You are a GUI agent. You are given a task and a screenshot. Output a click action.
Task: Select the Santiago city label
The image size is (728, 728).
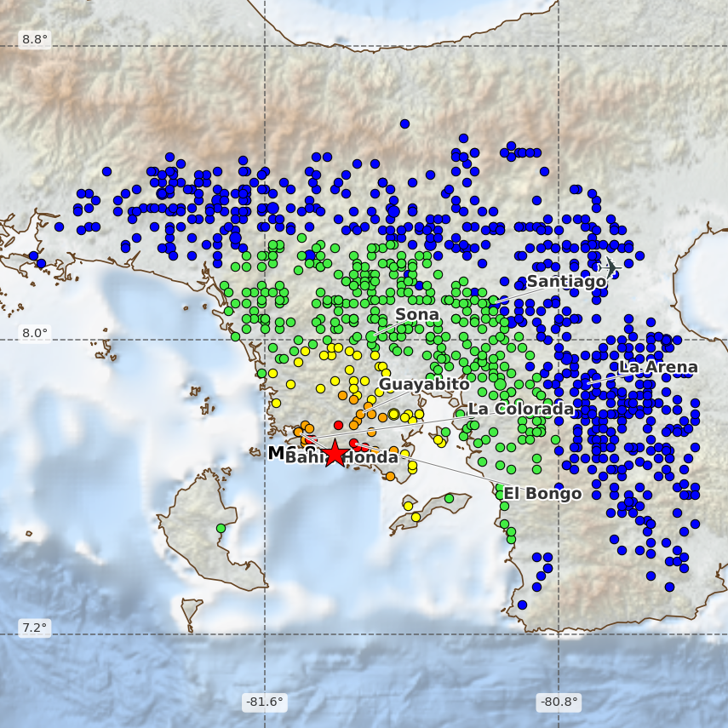[566, 281]
